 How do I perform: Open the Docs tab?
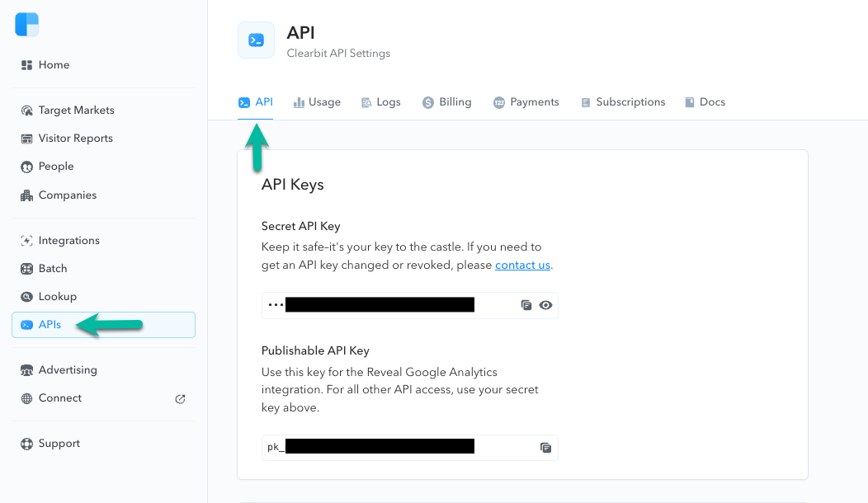tap(705, 102)
